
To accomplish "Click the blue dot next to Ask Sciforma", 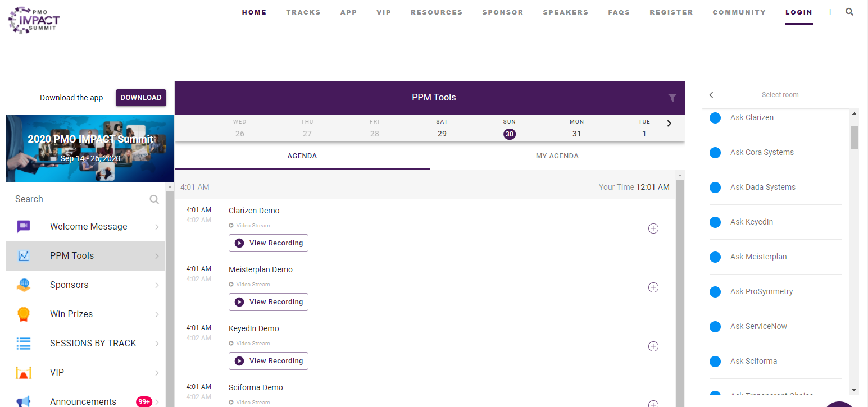I will pyautogui.click(x=715, y=362).
